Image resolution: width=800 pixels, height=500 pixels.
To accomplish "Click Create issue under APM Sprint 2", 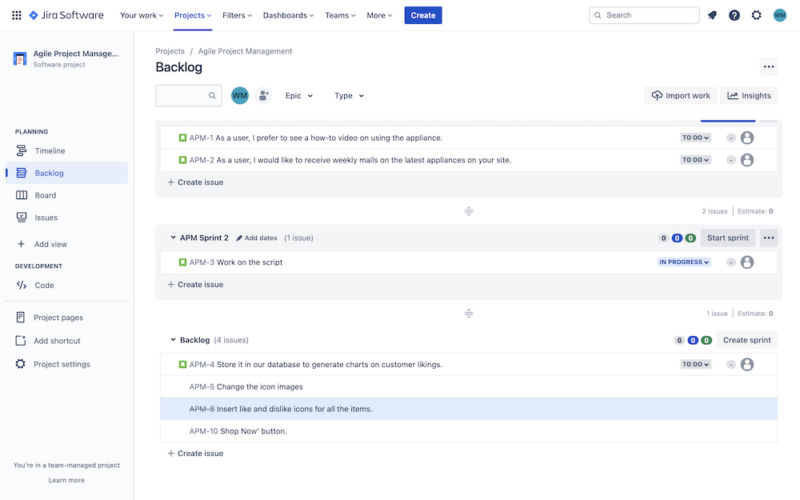I will pyautogui.click(x=195, y=285).
